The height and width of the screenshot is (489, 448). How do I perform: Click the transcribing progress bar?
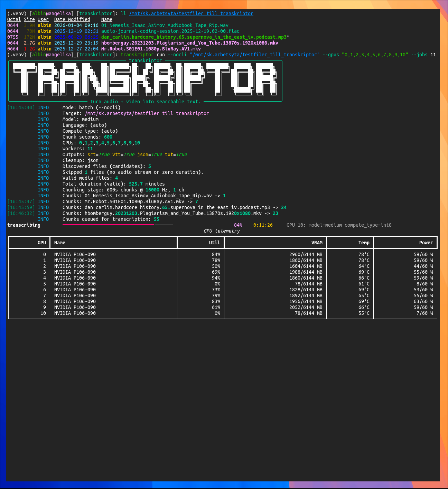pyautogui.click(x=118, y=225)
